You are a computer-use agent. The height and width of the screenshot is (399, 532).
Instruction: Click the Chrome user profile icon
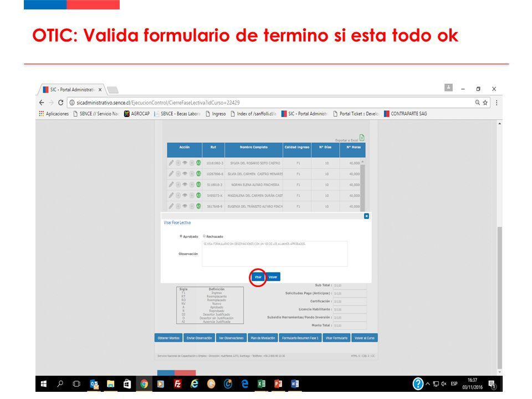[x=448, y=88]
